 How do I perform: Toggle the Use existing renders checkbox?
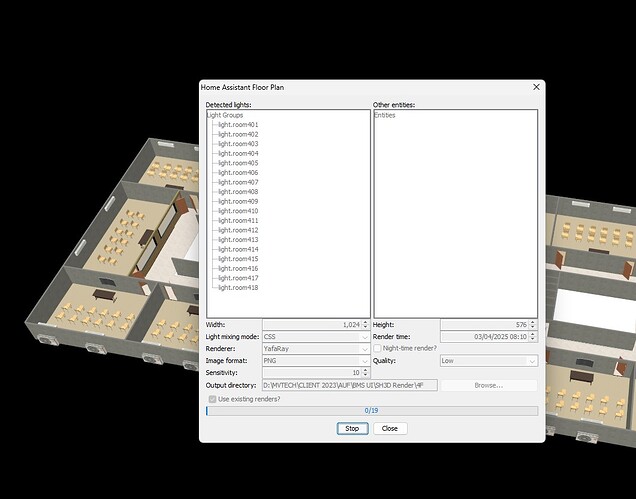click(213, 399)
